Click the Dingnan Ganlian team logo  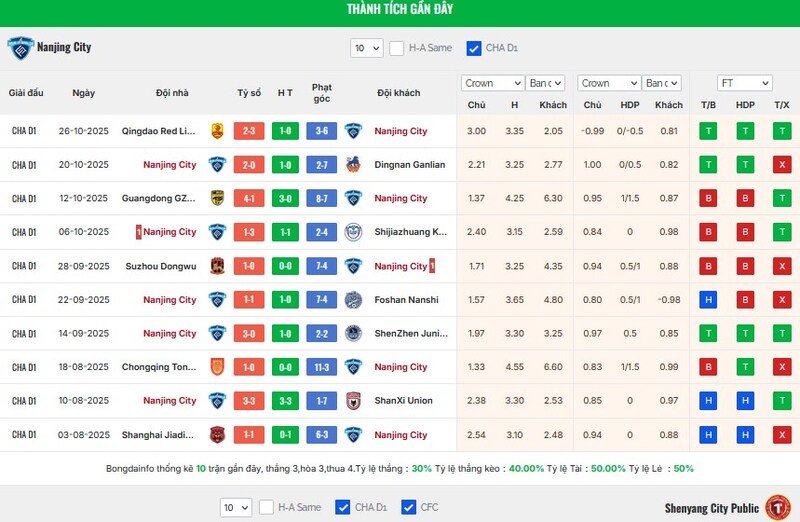click(353, 165)
